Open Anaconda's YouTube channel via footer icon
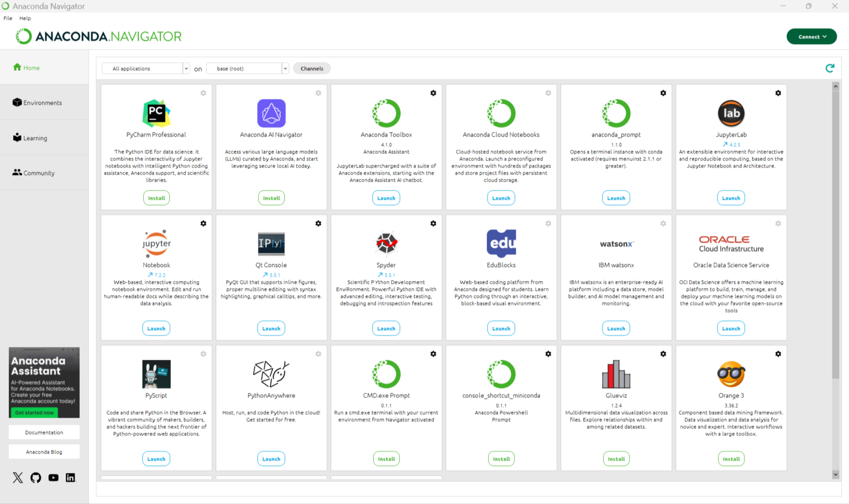The height and width of the screenshot is (504, 849). 53,477
